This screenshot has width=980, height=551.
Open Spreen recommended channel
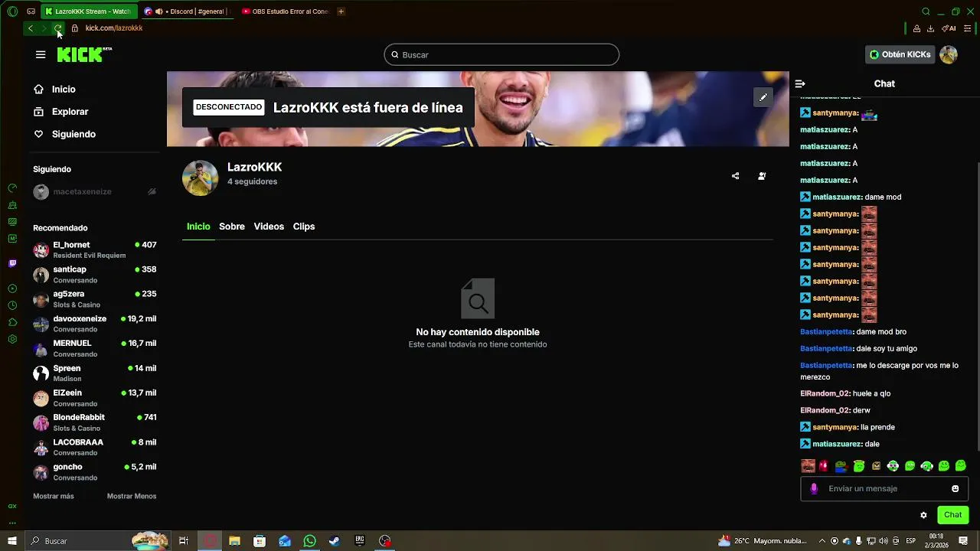[95, 373]
